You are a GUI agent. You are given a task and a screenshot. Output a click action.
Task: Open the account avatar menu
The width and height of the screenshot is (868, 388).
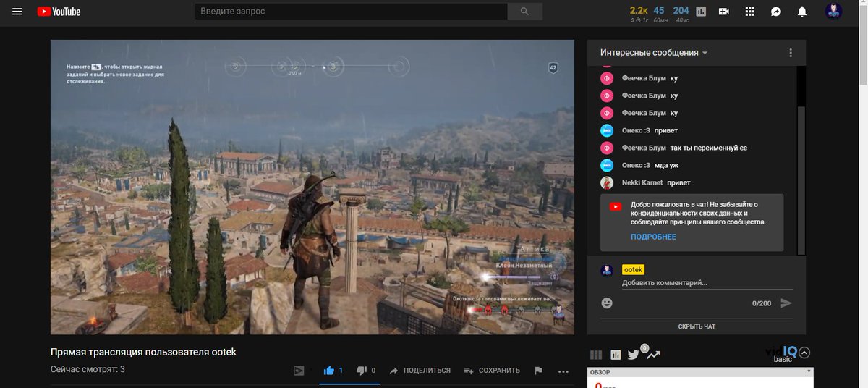[834, 12]
